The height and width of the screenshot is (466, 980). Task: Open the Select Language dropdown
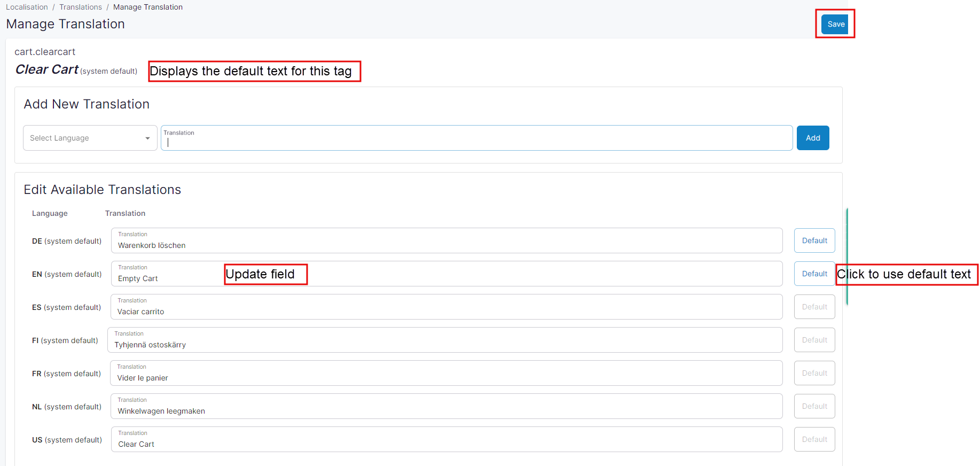(x=90, y=138)
